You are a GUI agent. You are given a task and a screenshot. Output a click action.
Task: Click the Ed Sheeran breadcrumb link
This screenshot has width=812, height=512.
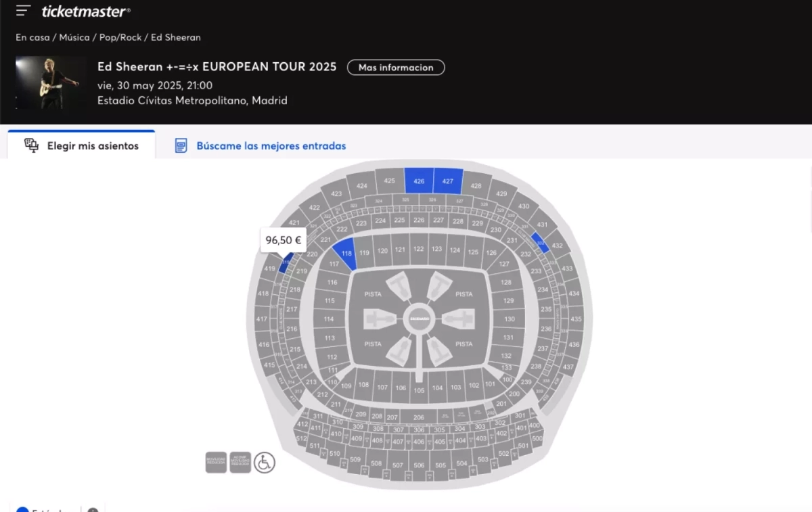click(176, 37)
